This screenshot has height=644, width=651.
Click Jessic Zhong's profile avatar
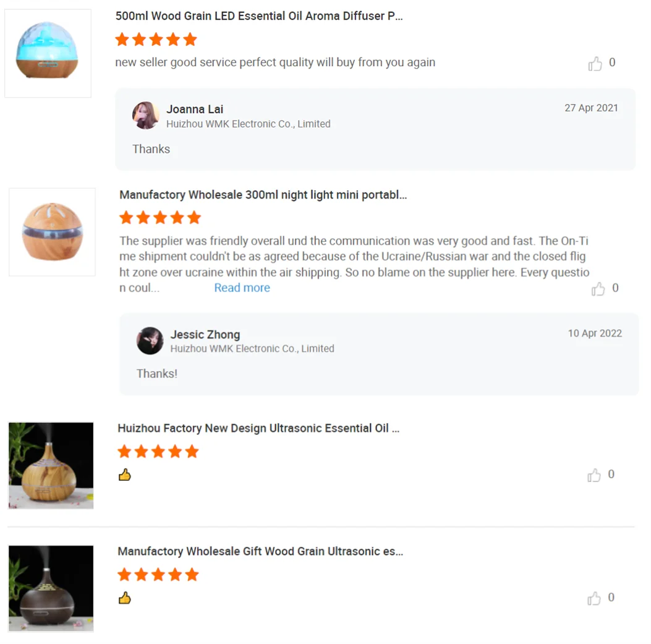click(150, 341)
